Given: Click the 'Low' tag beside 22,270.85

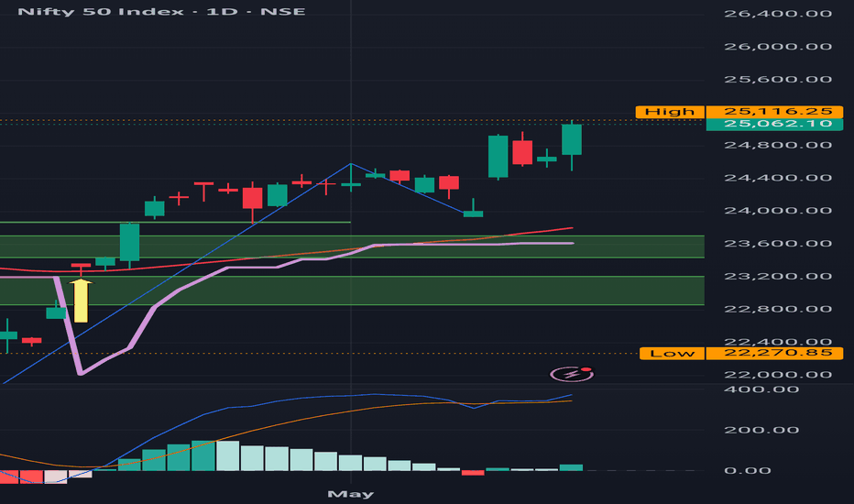Looking at the screenshot, I should 672,353.
